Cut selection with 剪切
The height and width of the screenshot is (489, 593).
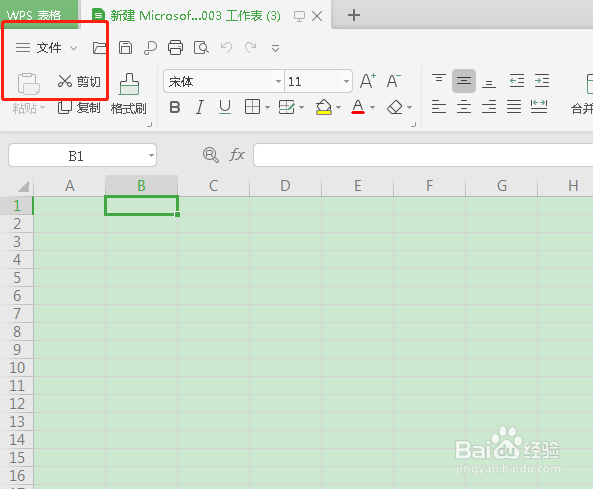point(79,81)
